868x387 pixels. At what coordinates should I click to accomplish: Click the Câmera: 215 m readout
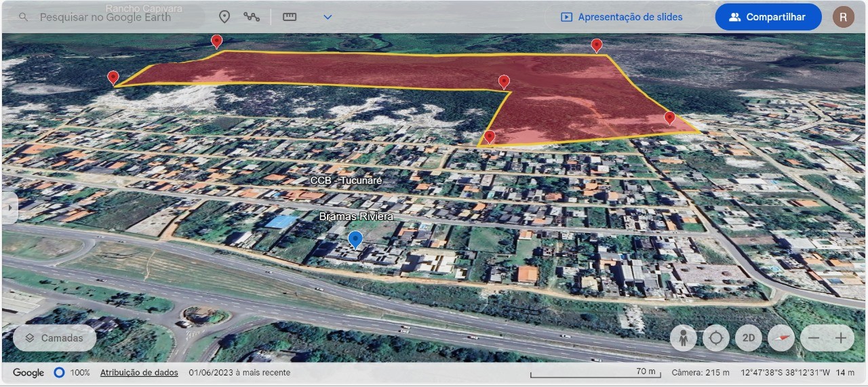(701, 373)
